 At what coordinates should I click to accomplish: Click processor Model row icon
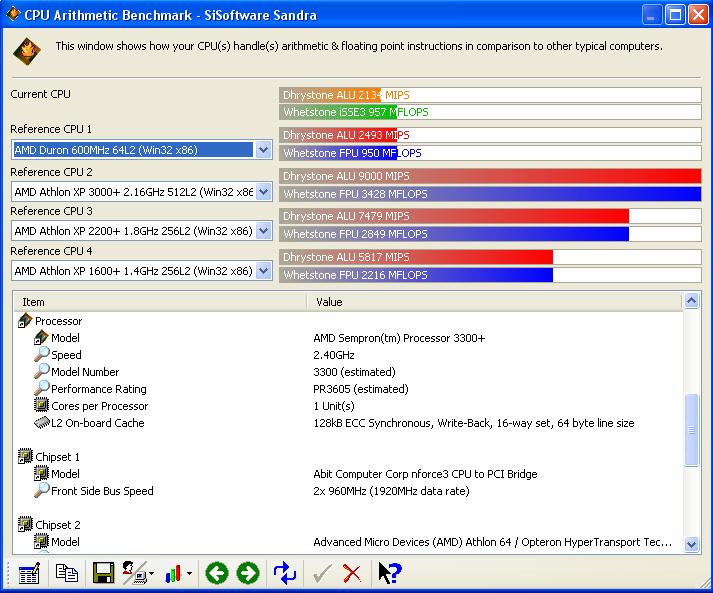click(41, 337)
